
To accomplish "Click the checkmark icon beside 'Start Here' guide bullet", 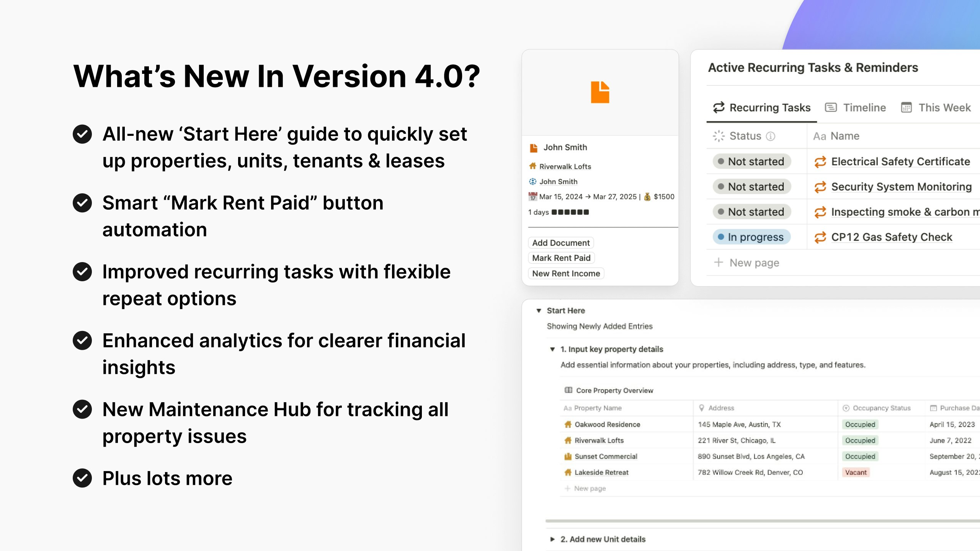I will [82, 134].
